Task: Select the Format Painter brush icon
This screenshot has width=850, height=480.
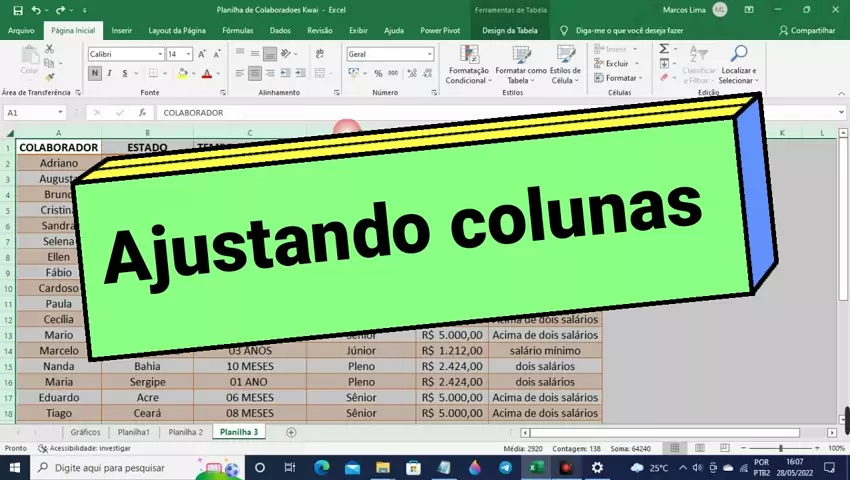Action: [50, 77]
